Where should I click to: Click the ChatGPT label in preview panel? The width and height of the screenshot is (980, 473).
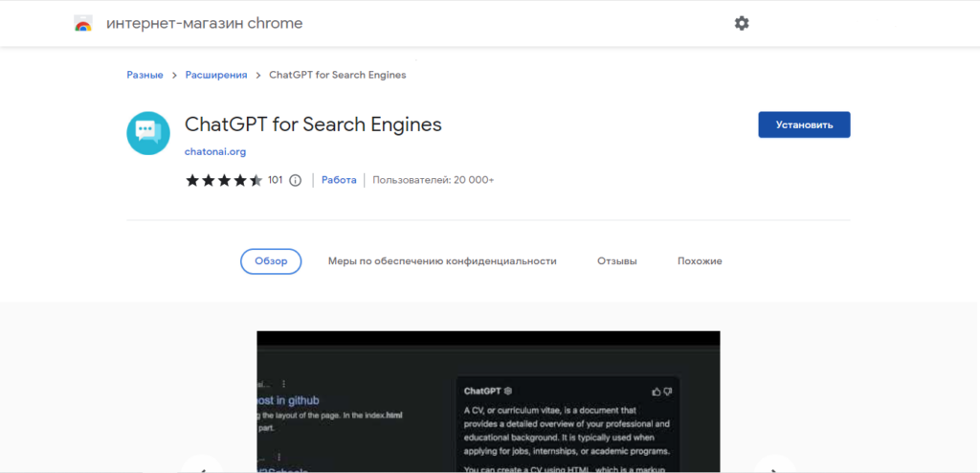pos(482,391)
